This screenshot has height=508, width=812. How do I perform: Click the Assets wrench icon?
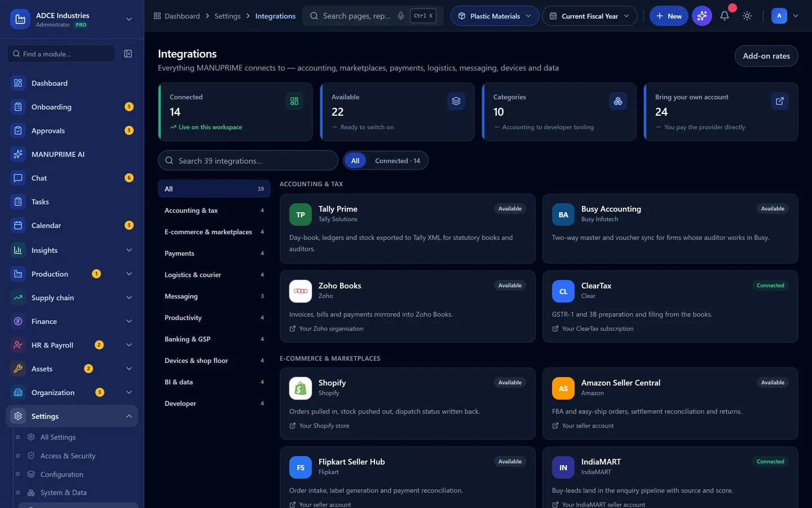coord(18,369)
